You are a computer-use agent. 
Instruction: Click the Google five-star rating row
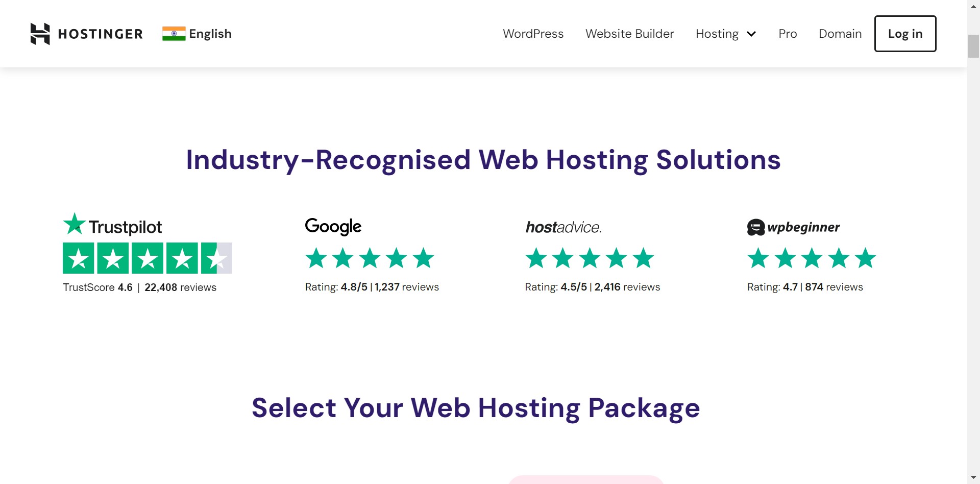[x=370, y=258]
